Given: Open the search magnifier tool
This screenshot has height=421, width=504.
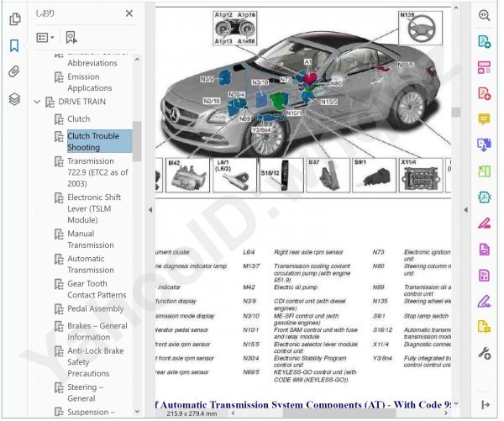Looking at the screenshot, I should [x=484, y=15].
